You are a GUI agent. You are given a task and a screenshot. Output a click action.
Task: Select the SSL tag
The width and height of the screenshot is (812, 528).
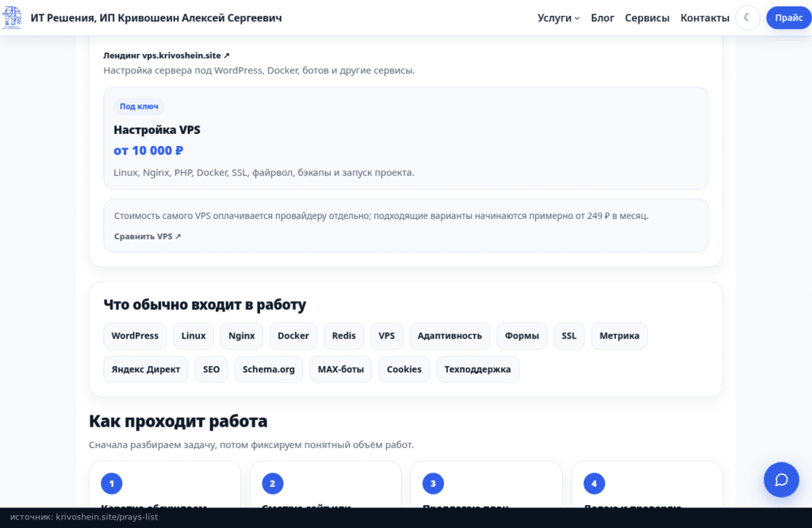pos(569,335)
